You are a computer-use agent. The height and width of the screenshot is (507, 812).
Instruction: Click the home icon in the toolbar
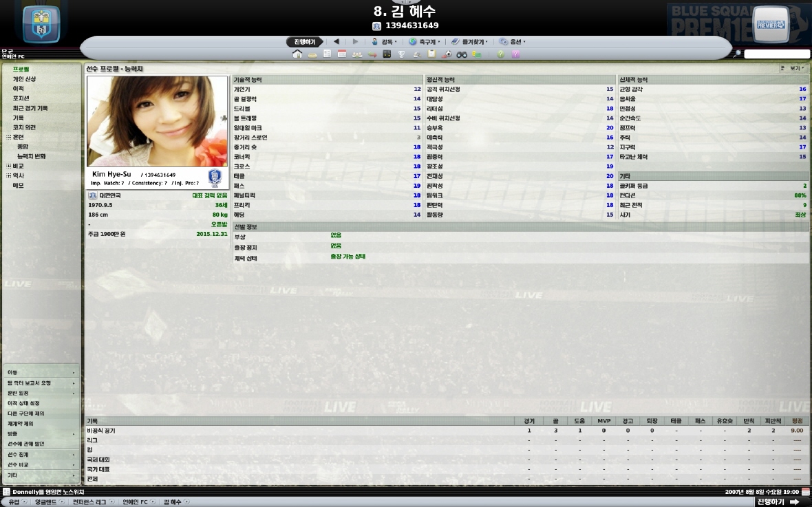(297, 54)
